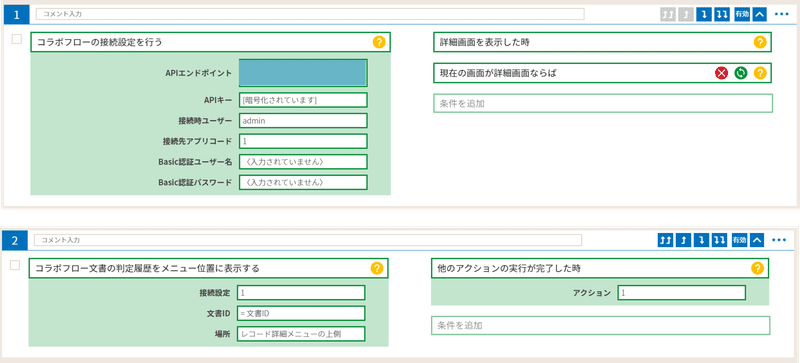
Task: Edit the アクション field under trigger 2
Action: point(682,293)
